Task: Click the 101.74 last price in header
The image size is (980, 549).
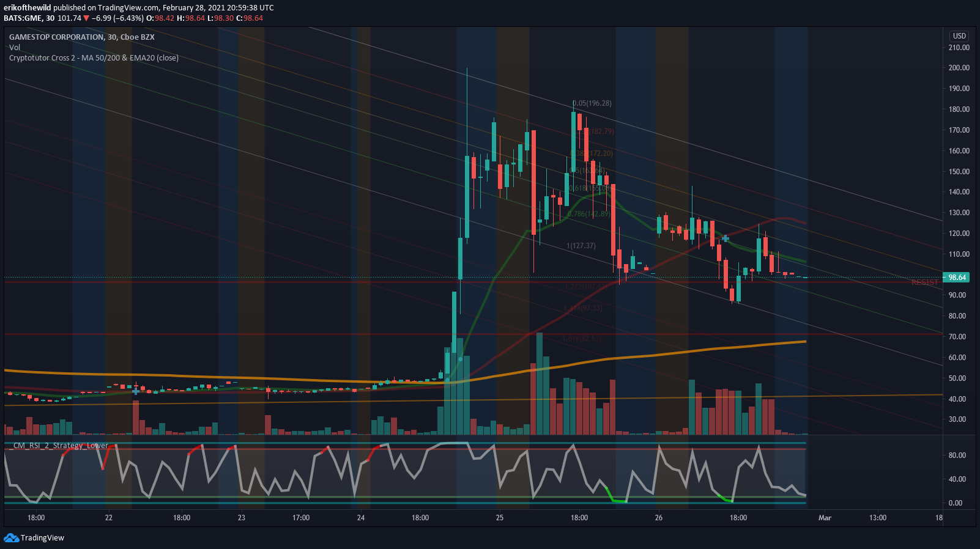Action: point(69,18)
